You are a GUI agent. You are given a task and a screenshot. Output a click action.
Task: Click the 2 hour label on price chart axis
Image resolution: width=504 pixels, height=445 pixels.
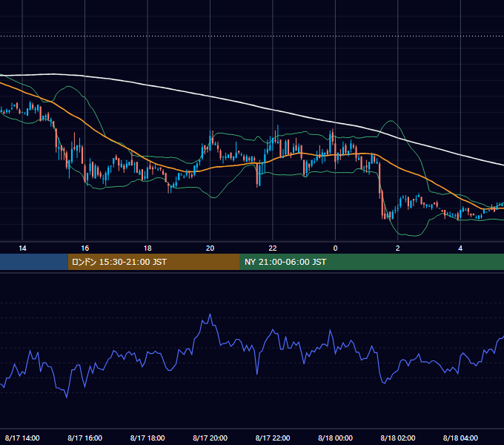397,248
